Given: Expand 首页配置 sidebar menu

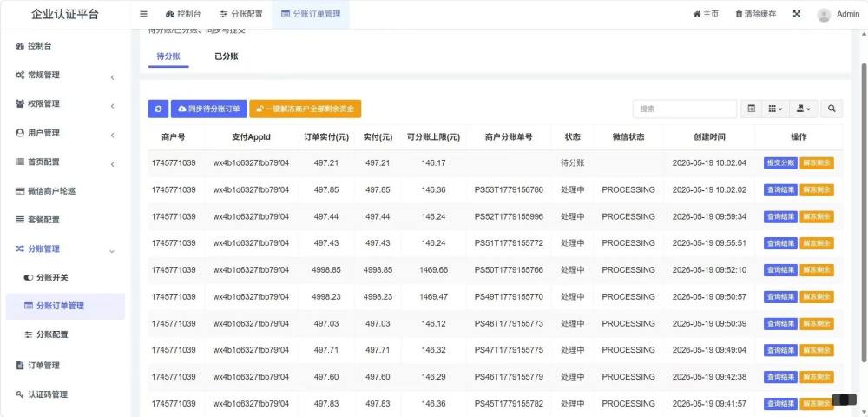Looking at the screenshot, I should (x=65, y=162).
